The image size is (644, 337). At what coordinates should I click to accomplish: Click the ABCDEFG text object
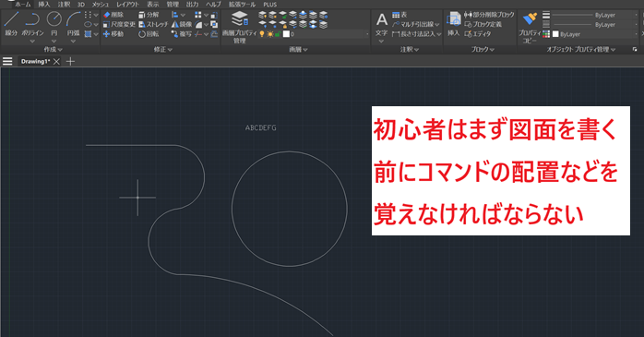coord(261,127)
